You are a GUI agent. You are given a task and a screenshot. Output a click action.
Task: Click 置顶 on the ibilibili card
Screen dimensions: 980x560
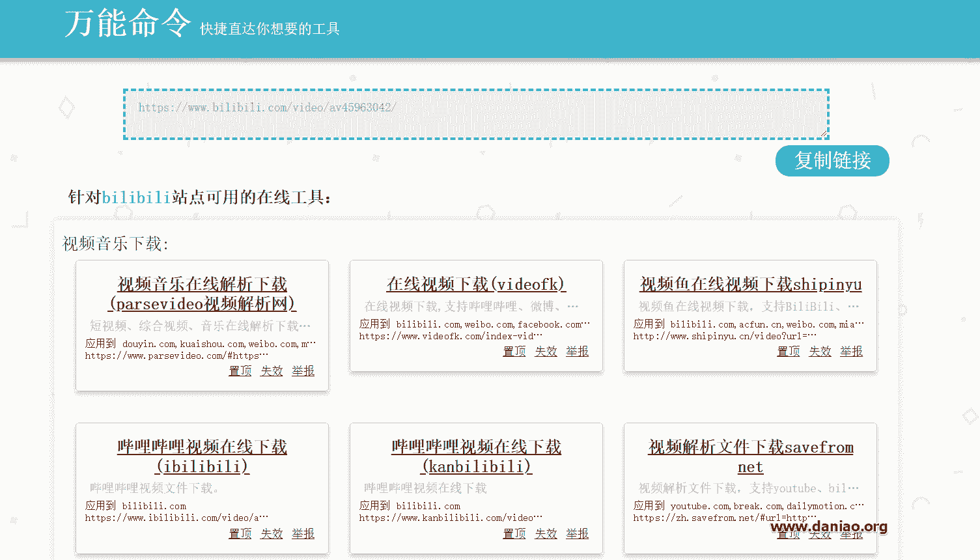tap(240, 533)
